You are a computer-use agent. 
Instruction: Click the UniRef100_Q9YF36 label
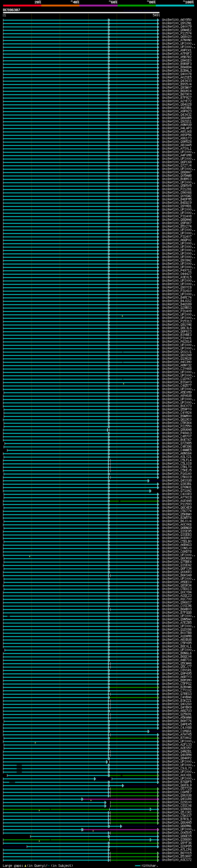(x=177, y=843)
